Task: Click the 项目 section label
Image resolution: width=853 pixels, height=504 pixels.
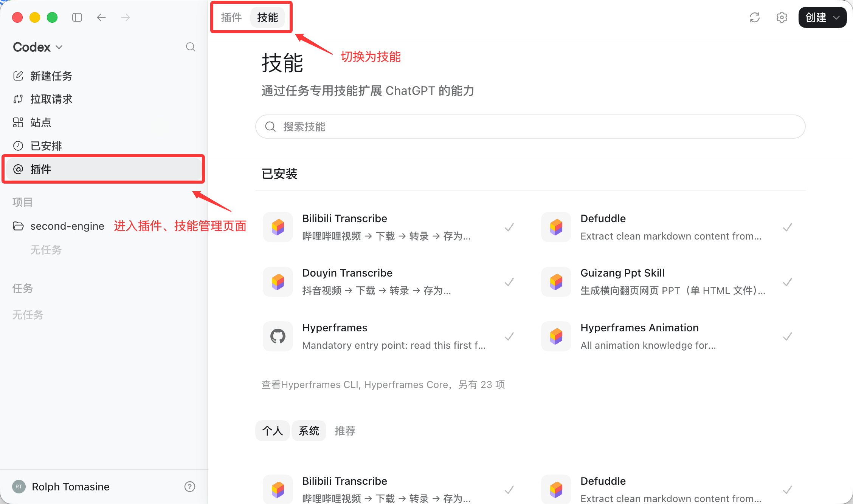Action: tap(23, 202)
